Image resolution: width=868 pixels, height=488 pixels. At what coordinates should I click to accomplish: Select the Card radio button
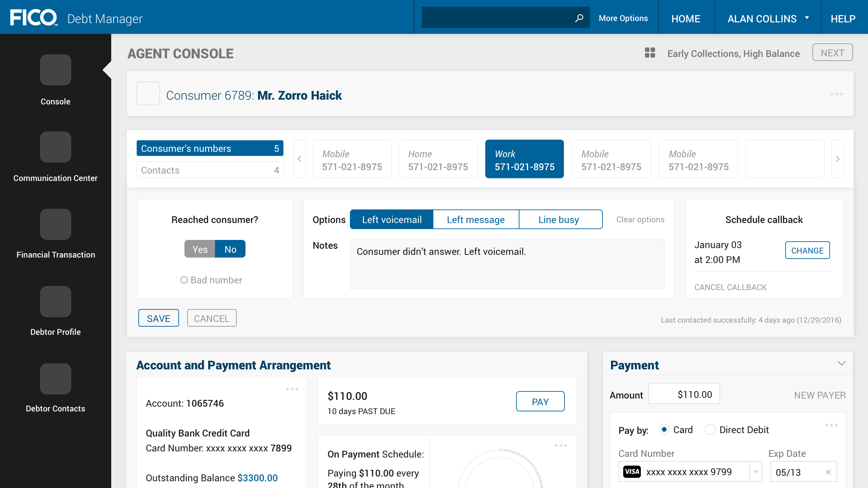[664, 430]
